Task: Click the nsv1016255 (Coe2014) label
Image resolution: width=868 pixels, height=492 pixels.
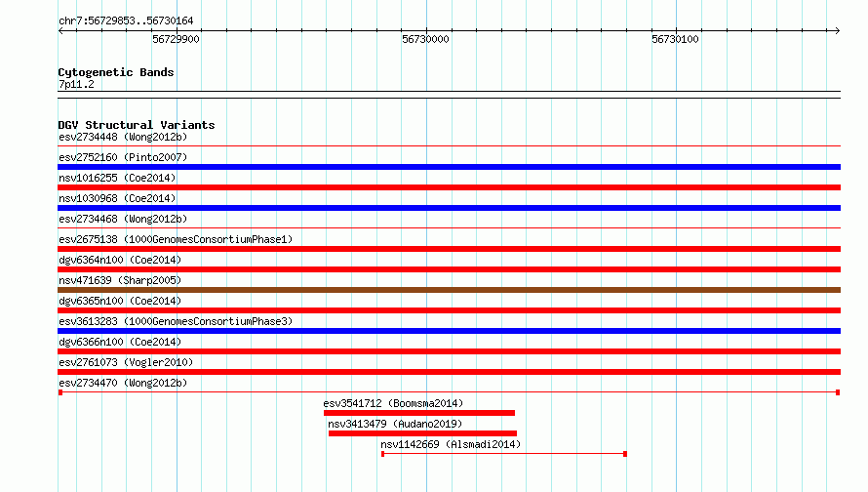Action: point(117,178)
